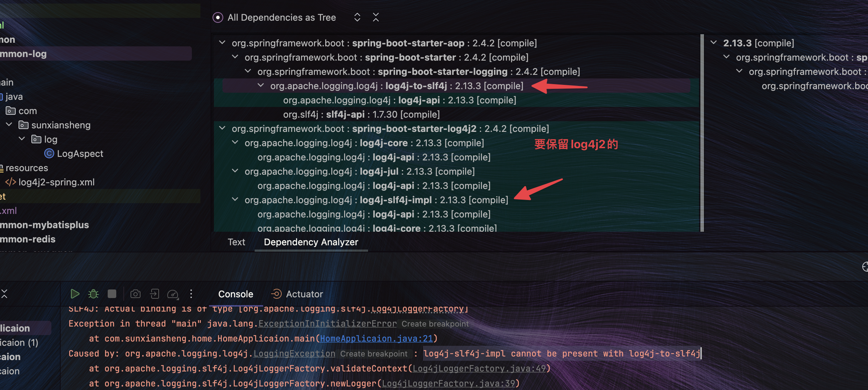Click the thread dump camera icon
Screen dimensions: 868x390
[136, 294]
